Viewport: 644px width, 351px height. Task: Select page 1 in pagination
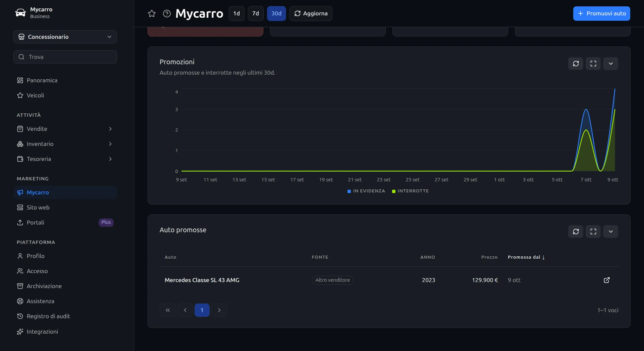tap(202, 310)
